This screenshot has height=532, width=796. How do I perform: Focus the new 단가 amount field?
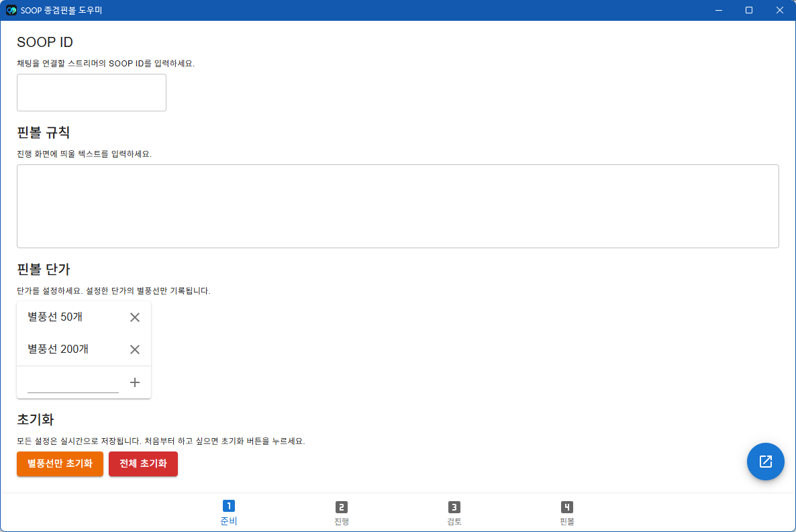point(73,383)
